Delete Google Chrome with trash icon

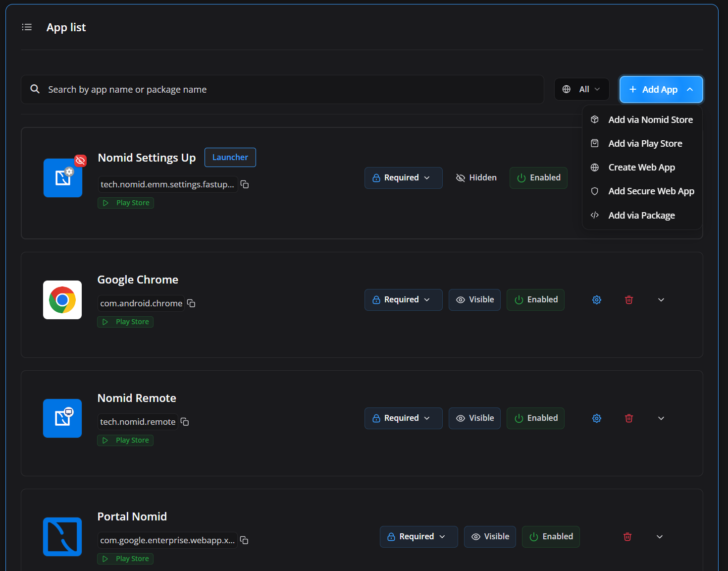point(629,300)
